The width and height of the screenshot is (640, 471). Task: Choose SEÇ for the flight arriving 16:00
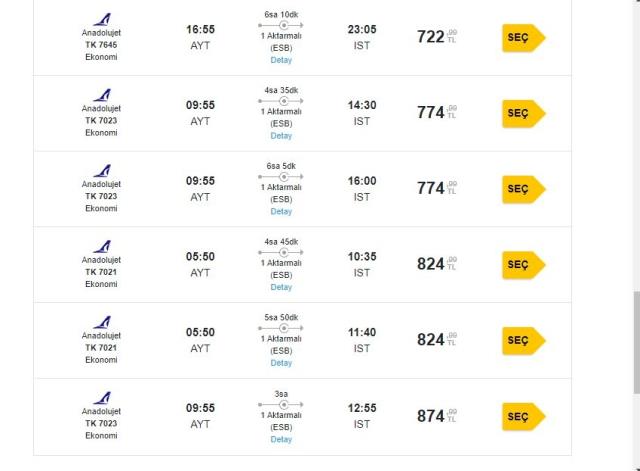click(524, 189)
